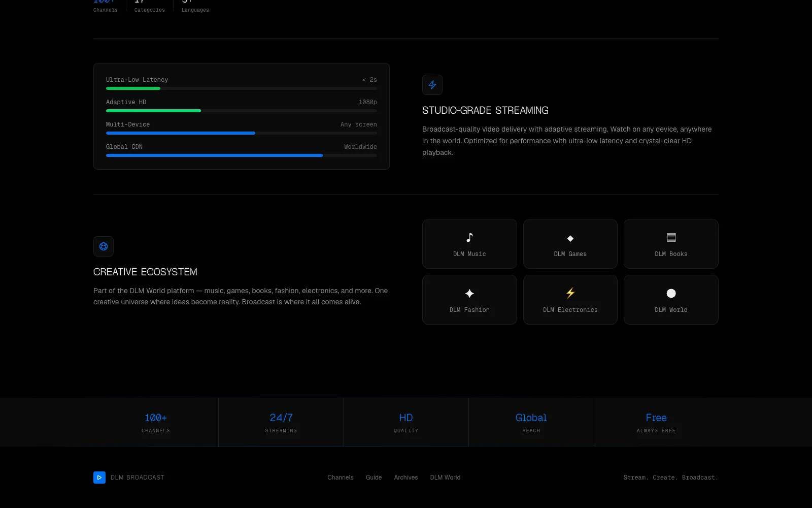The image size is (812, 508).
Task: Click the sparkle icon in DLM Fashion
Action: click(469, 294)
